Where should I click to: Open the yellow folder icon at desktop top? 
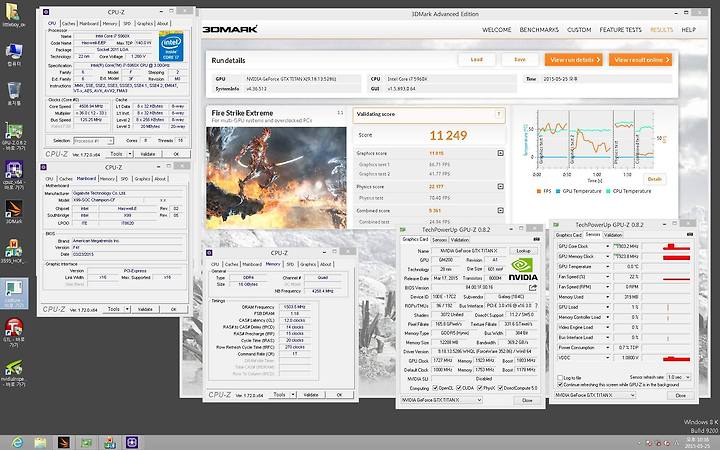tap(13, 16)
